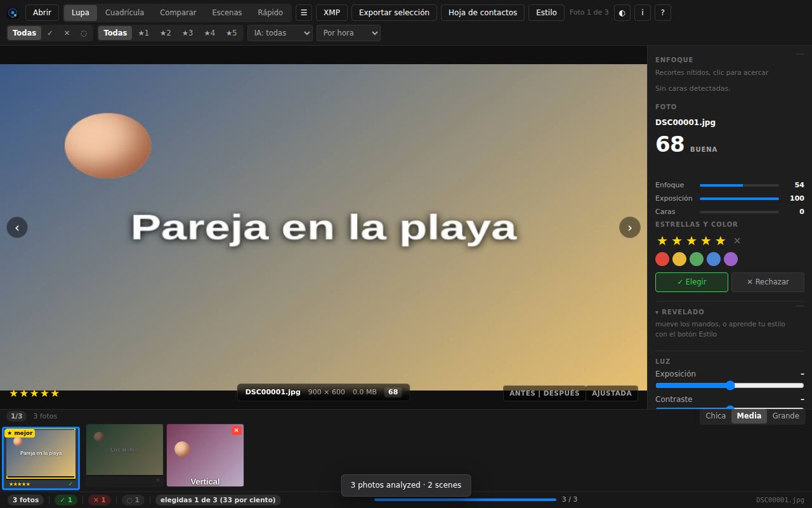The width and height of the screenshot is (812, 508).
Task: Open the hamburger menu icon
Action: point(304,13)
